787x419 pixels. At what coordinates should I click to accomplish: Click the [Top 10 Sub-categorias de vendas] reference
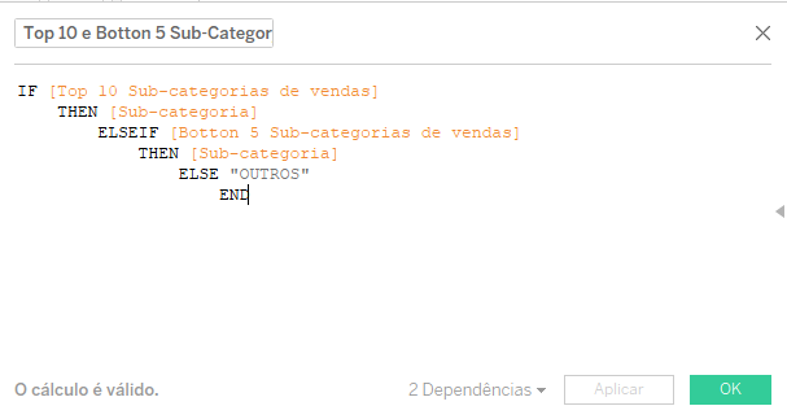[213, 91]
